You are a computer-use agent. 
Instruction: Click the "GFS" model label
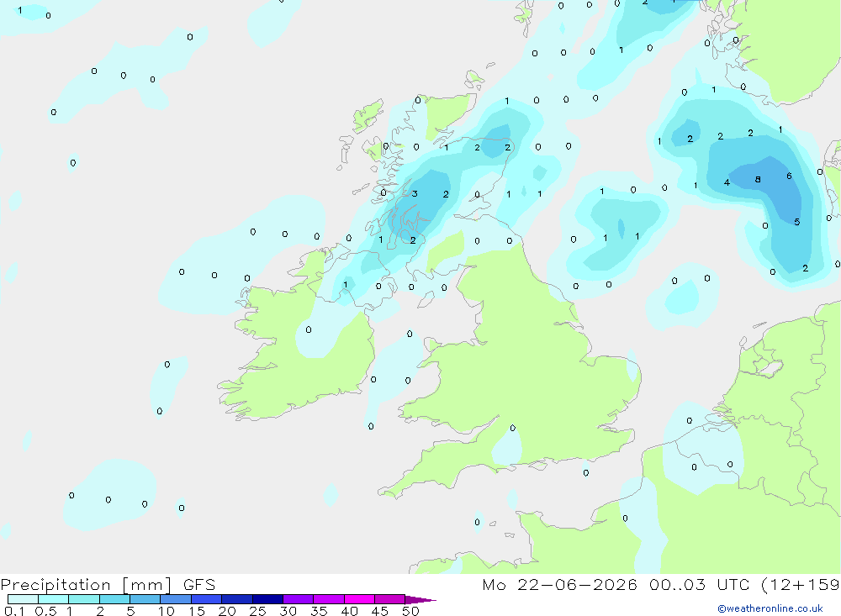[199, 585]
